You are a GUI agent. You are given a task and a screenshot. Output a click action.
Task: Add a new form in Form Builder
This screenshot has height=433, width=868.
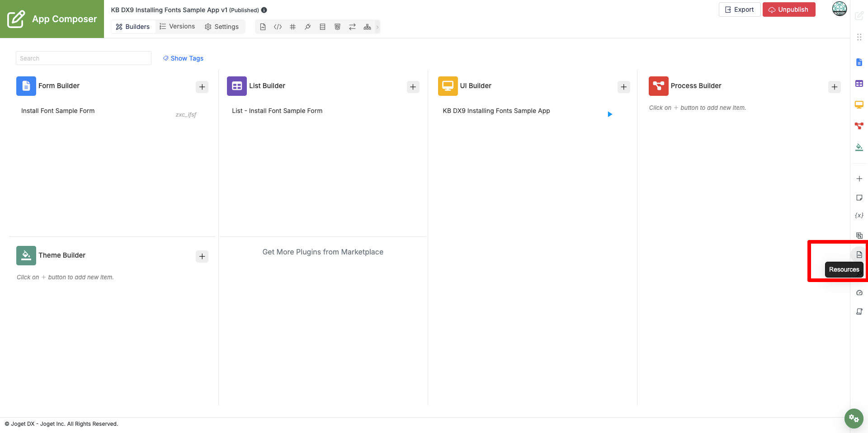click(202, 87)
